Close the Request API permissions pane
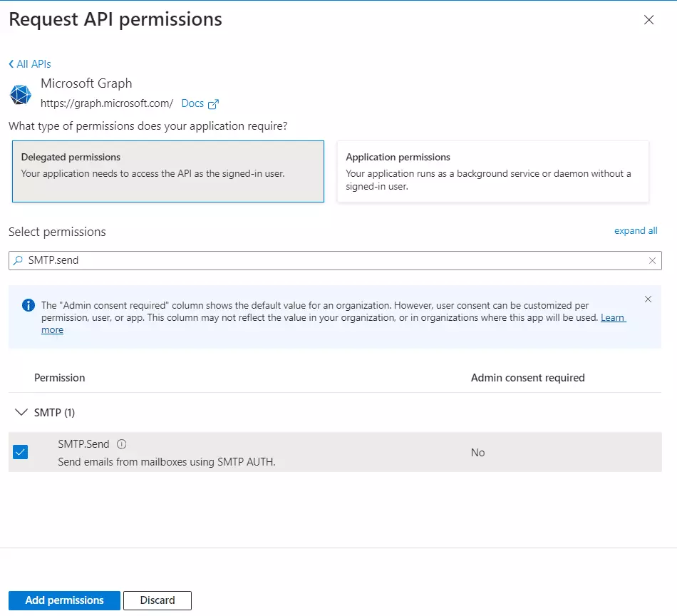677x616 pixels. click(648, 20)
